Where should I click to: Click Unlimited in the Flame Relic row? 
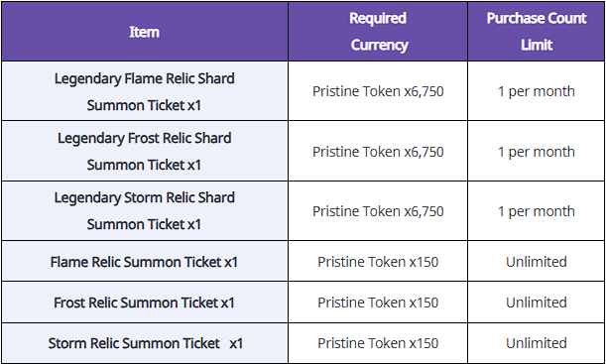click(536, 262)
